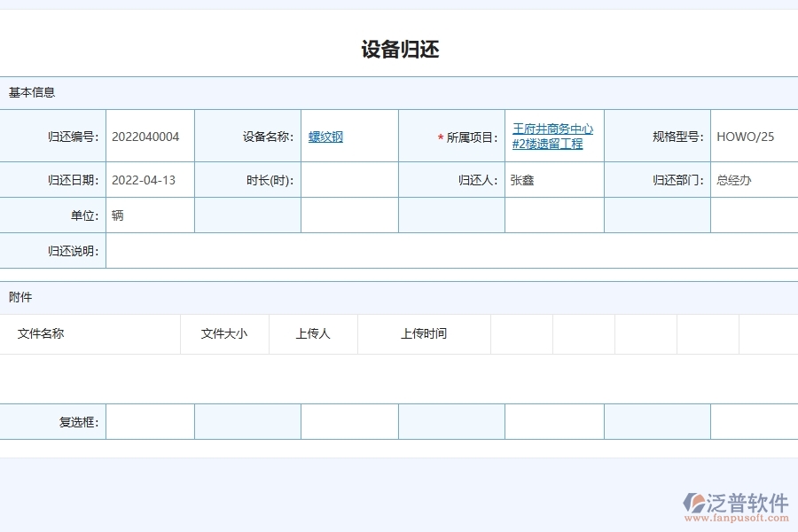Enable the second checkbox in 复选框 row
This screenshot has width=798, height=532.
pyautogui.click(x=246, y=421)
